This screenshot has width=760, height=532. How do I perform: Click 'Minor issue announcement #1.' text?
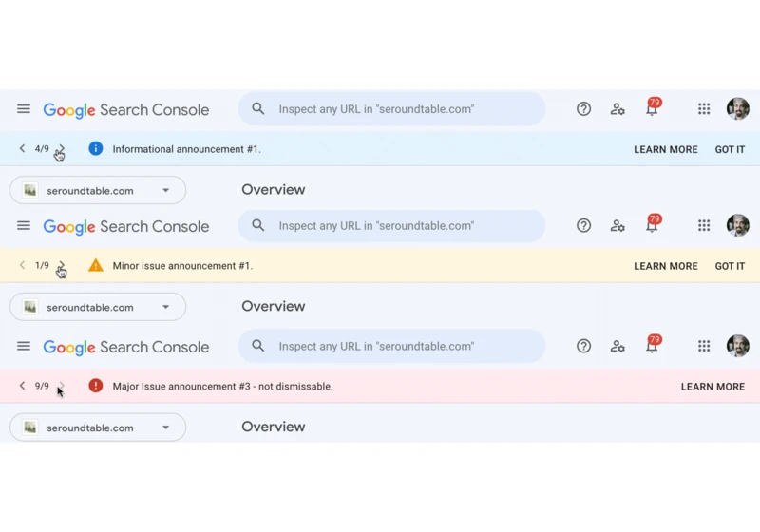click(182, 266)
